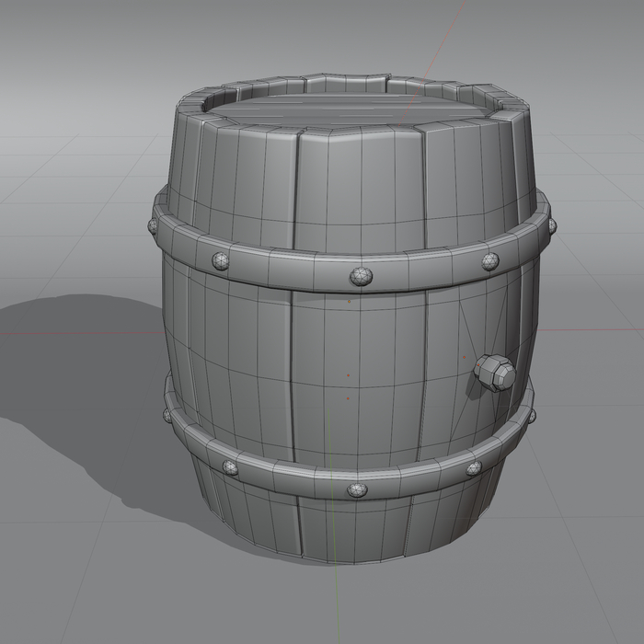Select upper hoop rivet left of center
This screenshot has height=644, width=644.
(x=223, y=260)
